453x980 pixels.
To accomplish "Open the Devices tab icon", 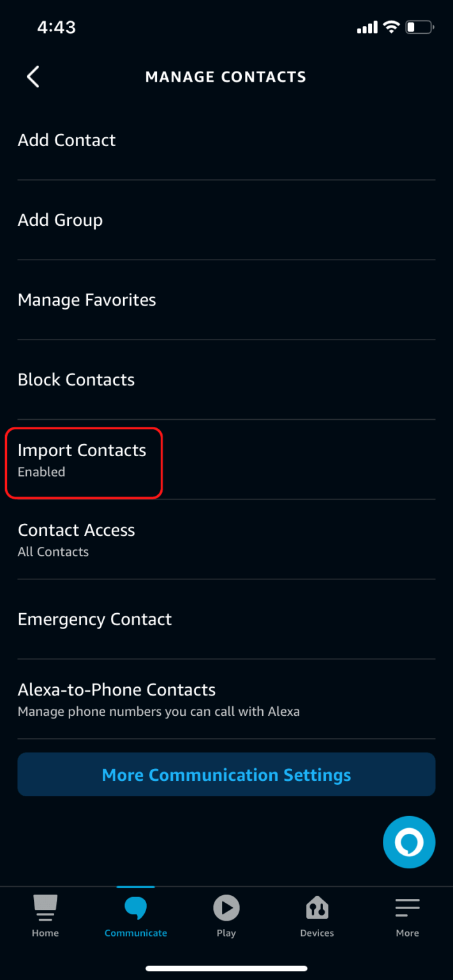I will coord(316,909).
